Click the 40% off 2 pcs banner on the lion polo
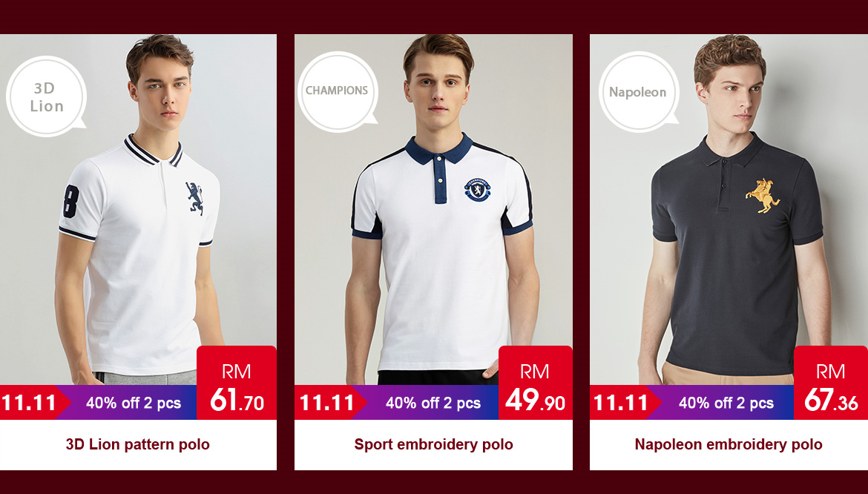The image size is (868, 494). (134, 402)
